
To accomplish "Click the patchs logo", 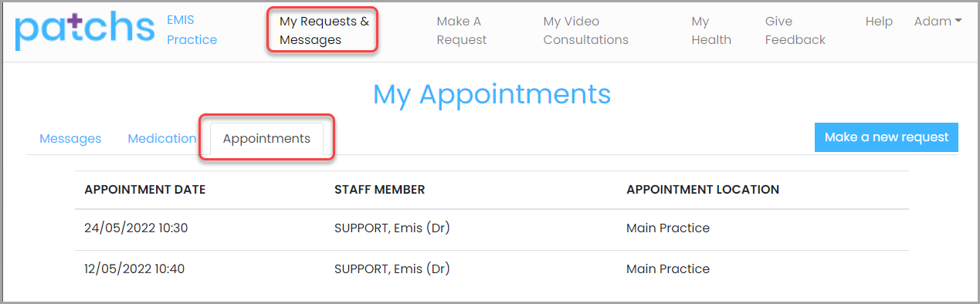I will point(85,30).
